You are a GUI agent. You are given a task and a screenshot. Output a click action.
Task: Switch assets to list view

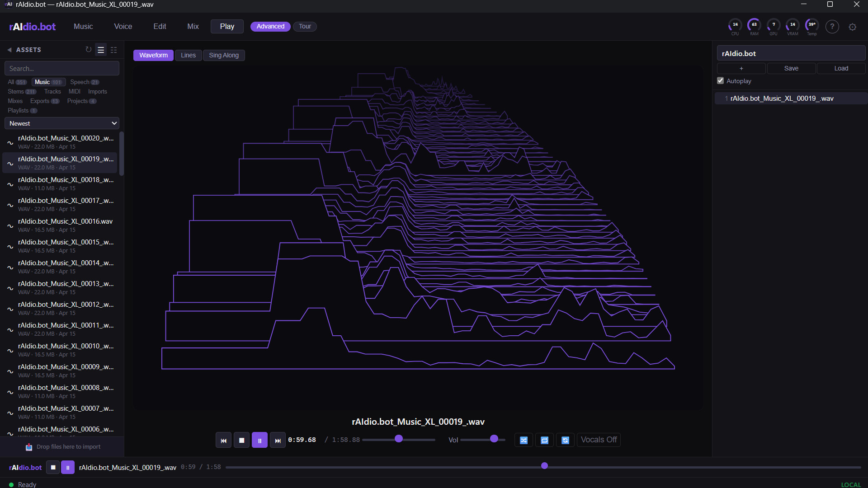click(101, 50)
